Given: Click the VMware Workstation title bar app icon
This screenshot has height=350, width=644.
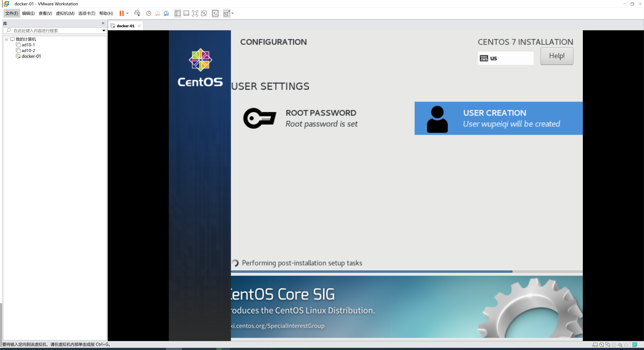Looking at the screenshot, I should (x=7, y=4).
